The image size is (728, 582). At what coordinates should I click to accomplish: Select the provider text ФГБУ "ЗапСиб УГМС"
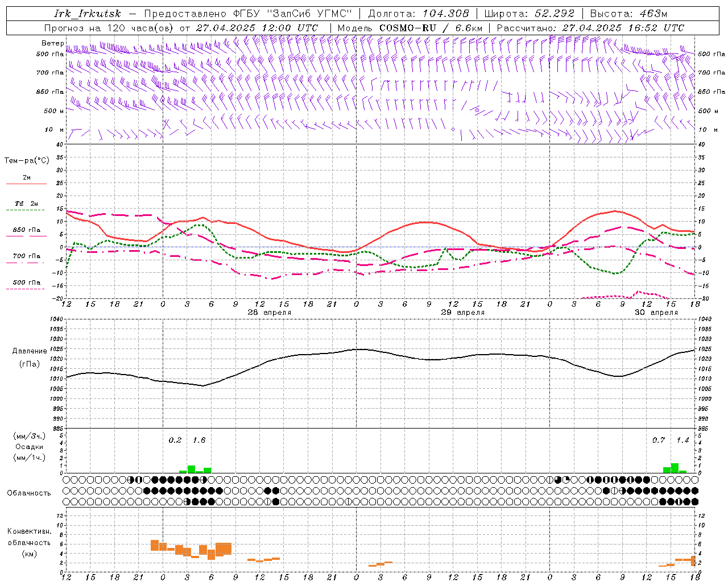pos(293,14)
